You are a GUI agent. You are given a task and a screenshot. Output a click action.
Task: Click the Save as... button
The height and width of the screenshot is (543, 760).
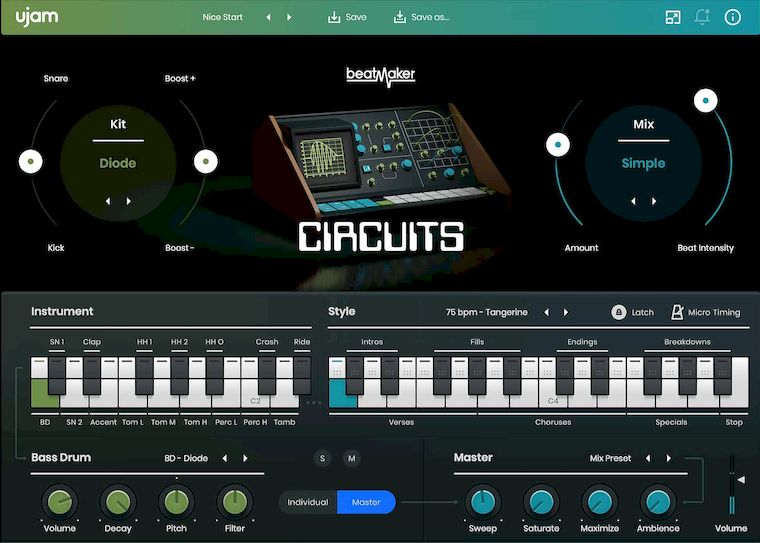(421, 17)
